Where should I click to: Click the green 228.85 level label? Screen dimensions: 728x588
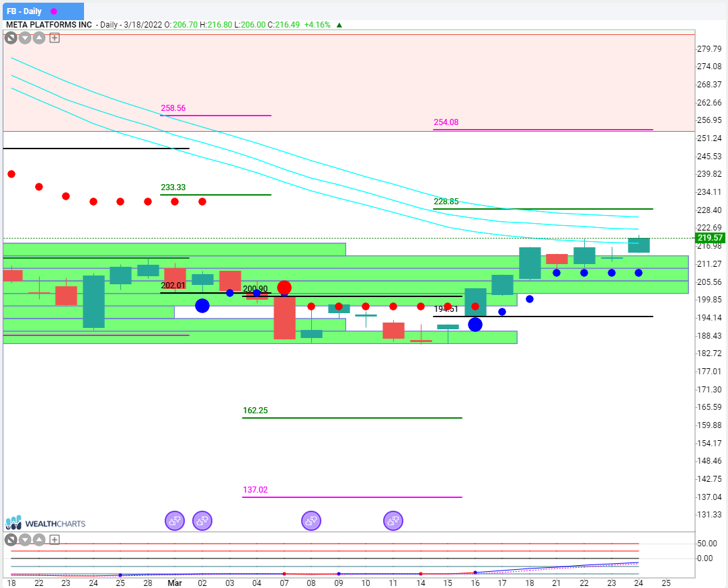pyautogui.click(x=446, y=202)
